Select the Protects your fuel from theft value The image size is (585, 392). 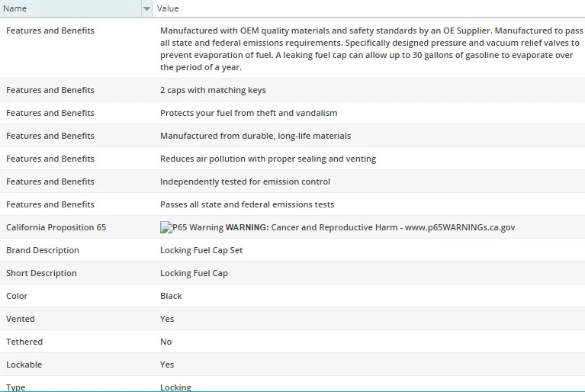tap(249, 113)
